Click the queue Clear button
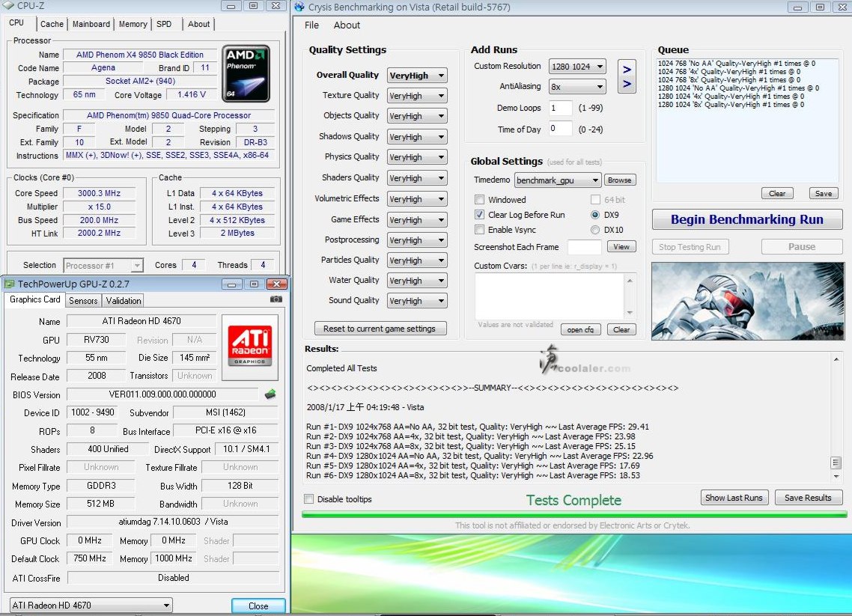This screenshot has width=852, height=616. [x=777, y=193]
